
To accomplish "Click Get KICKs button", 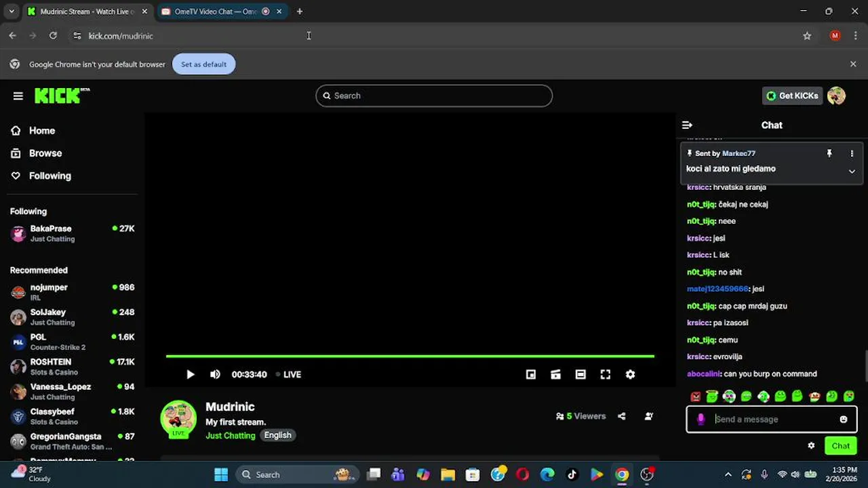I will click(x=793, y=96).
